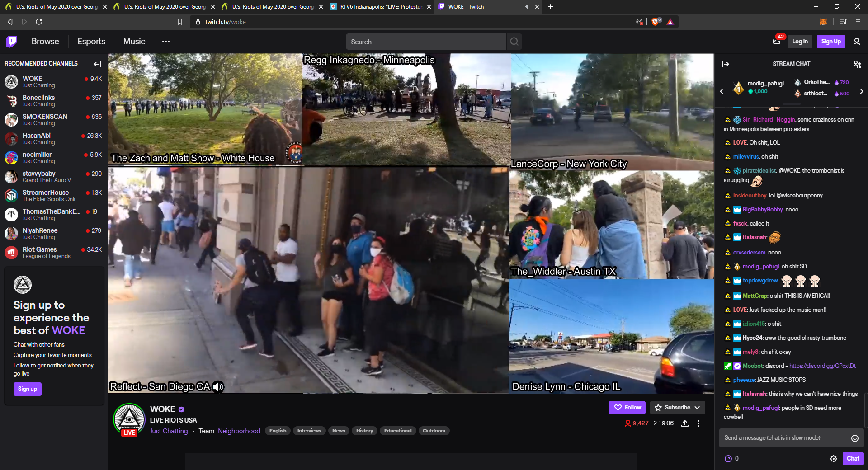The width and height of the screenshot is (868, 470).
Task: Open the Subscribe dropdown
Action: 677,408
